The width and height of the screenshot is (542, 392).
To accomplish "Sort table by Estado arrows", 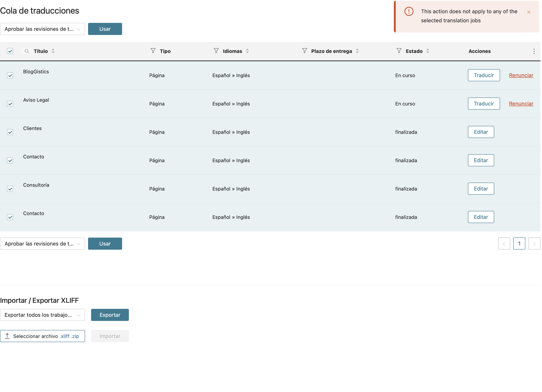I will (x=427, y=51).
